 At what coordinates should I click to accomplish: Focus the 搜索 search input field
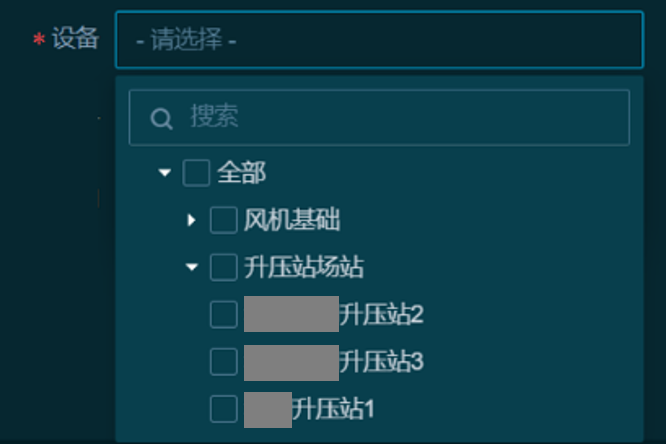point(400,118)
